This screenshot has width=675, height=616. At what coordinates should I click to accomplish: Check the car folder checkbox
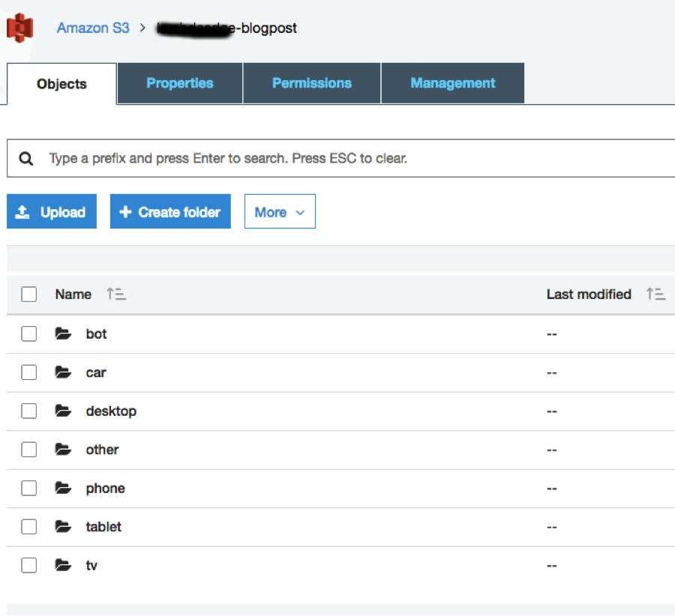(x=28, y=372)
